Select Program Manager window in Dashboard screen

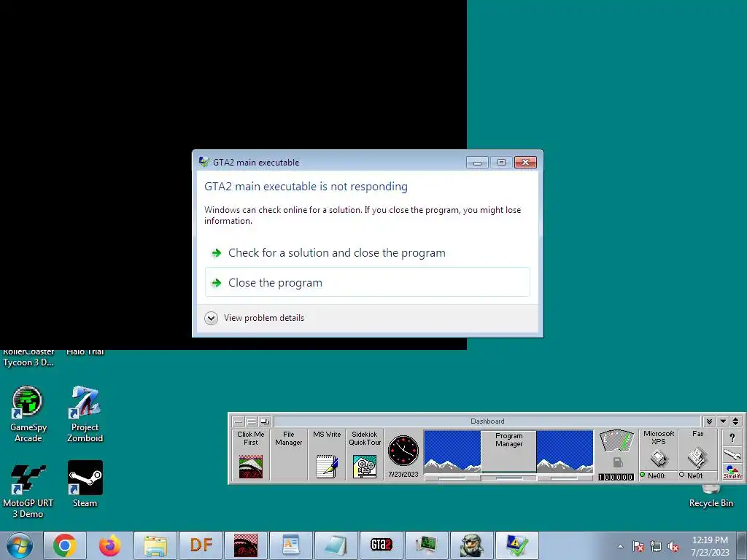(508, 451)
